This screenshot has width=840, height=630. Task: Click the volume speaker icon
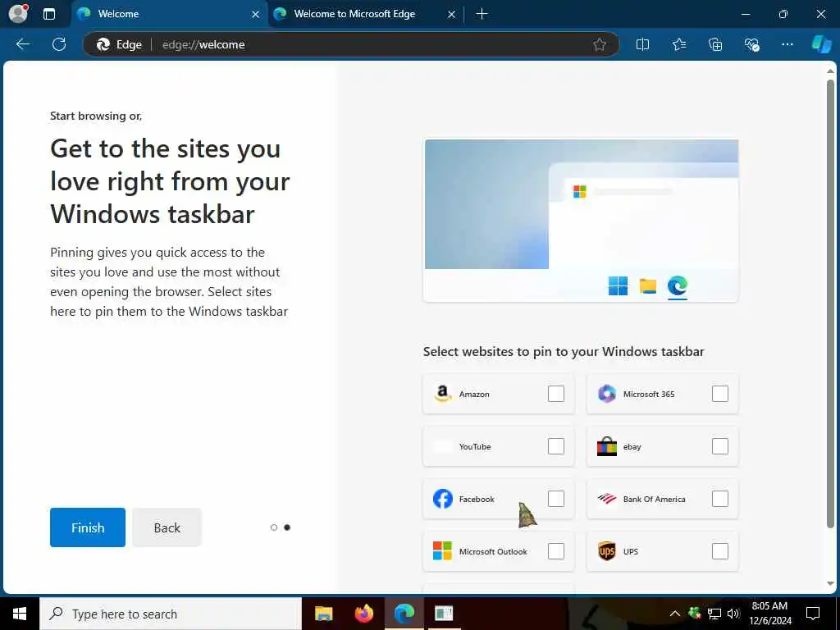(x=733, y=614)
